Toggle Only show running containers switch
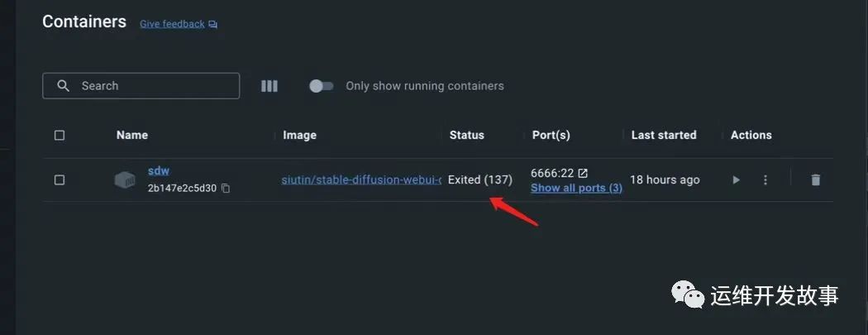868x335 pixels. coord(321,86)
